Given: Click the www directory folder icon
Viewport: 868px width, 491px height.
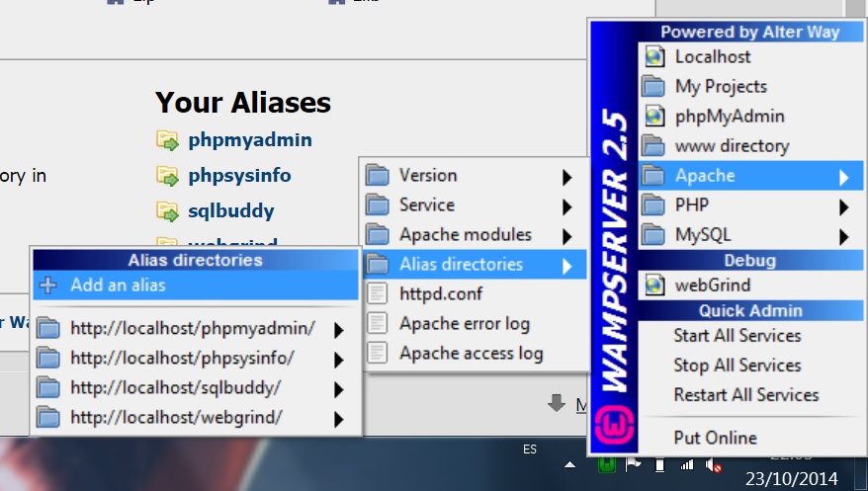Looking at the screenshot, I should tap(654, 146).
